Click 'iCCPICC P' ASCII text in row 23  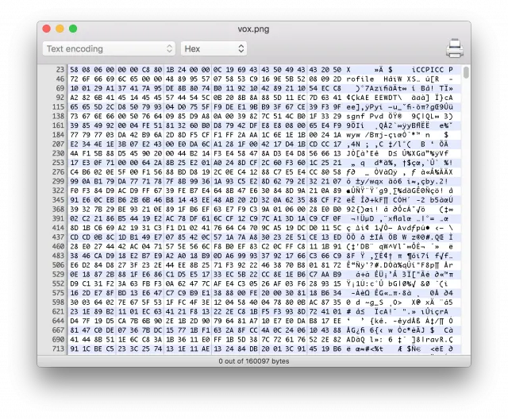coord(432,70)
